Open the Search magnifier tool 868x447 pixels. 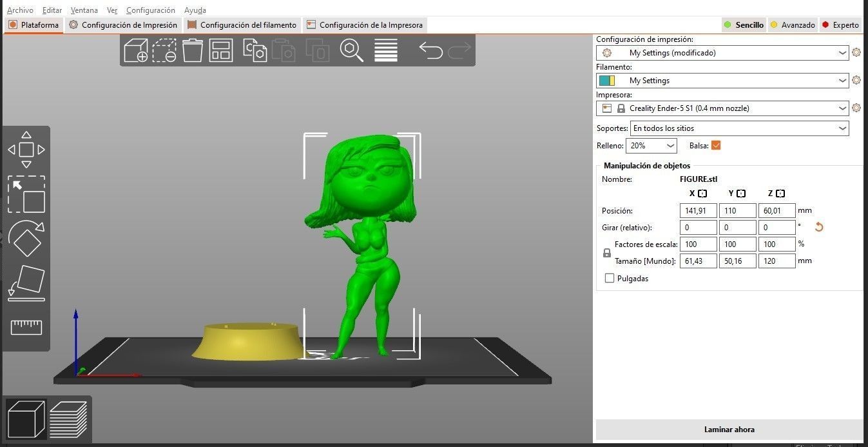pos(352,50)
